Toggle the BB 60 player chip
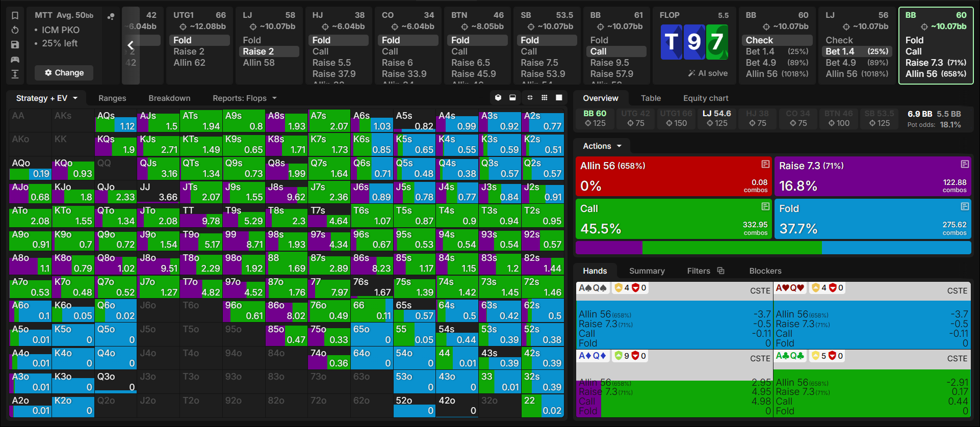 point(595,118)
